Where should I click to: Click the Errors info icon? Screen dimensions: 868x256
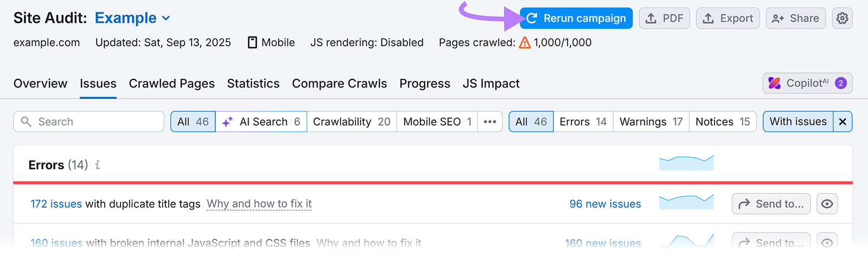pos(98,165)
